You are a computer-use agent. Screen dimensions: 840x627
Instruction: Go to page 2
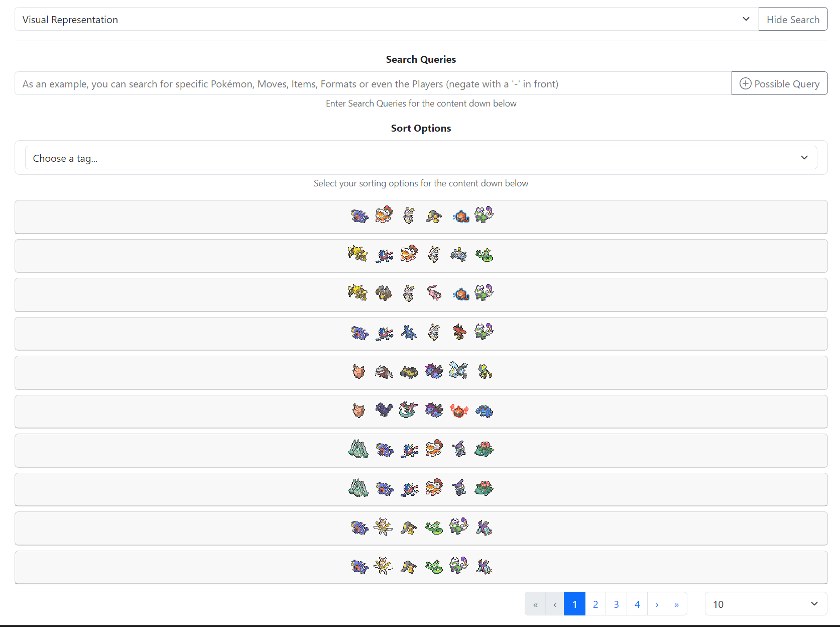595,604
